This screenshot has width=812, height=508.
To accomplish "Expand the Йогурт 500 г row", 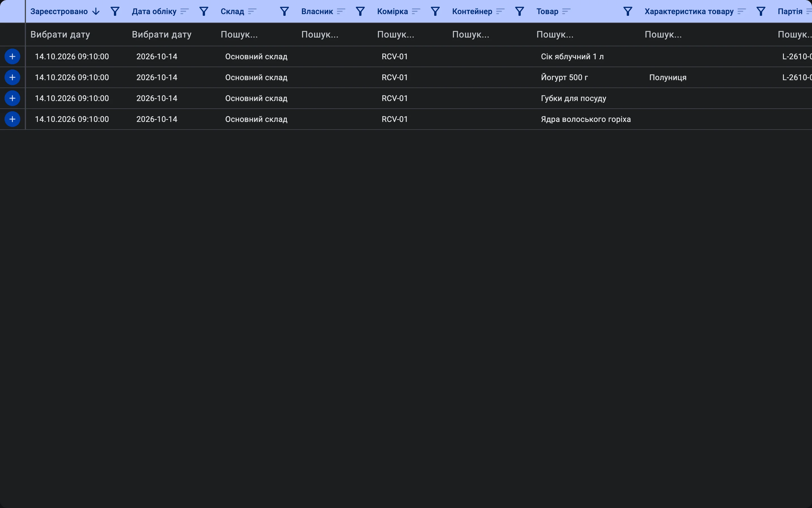I will tap(12, 77).
